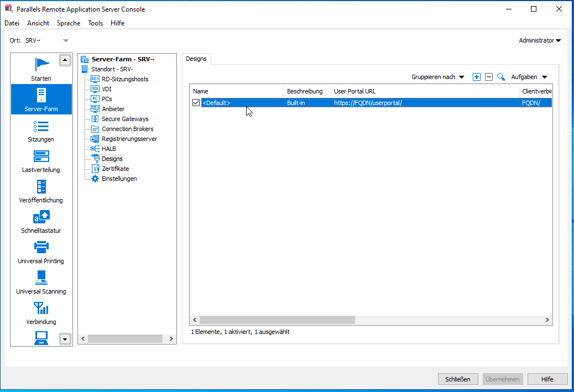Select the Secure Gateways tree label
Viewport: 574px width, 392px height.
[x=125, y=118]
